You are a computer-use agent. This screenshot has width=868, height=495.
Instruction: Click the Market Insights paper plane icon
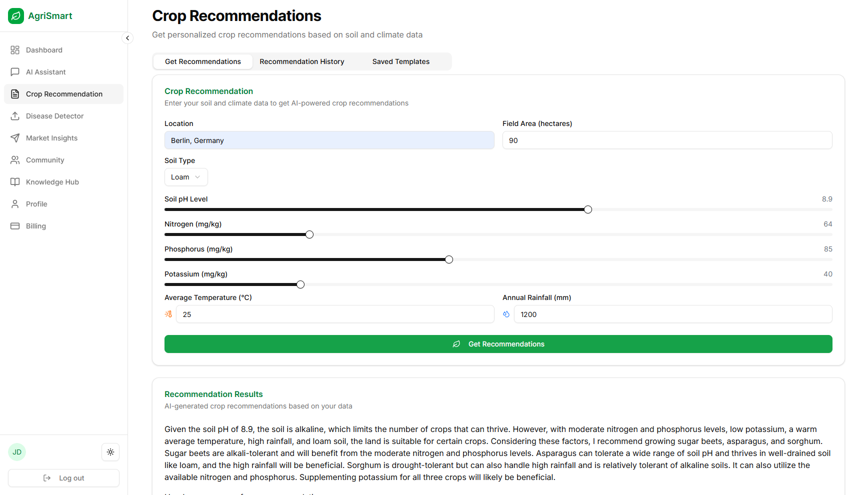pyautogui.click(x=15, y=138)
